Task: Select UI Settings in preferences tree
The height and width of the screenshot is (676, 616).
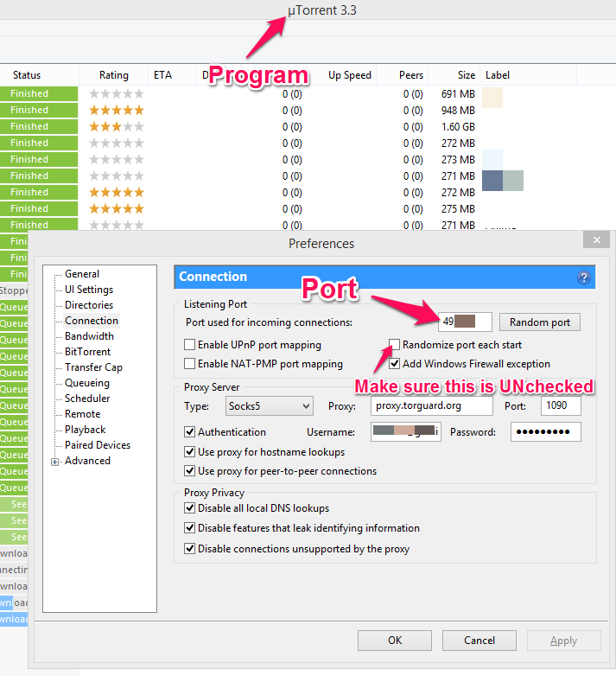Action: (x=89, y=290)
